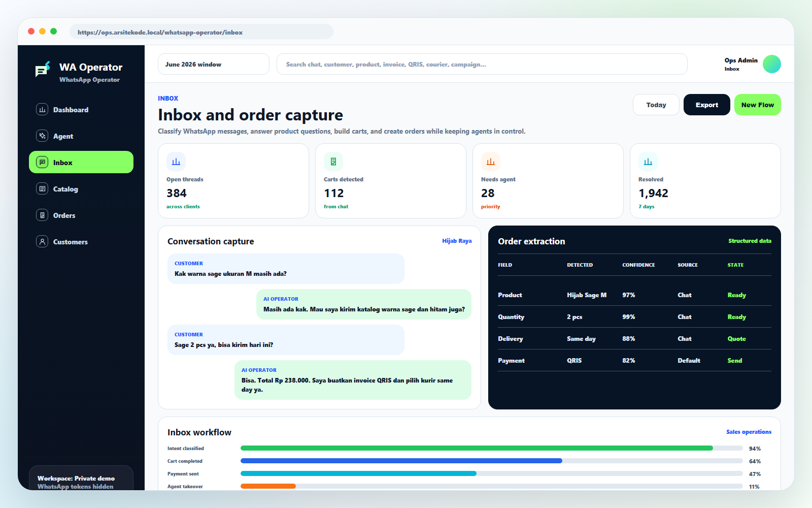This screenshot has width=812, height=508.
Task: Open the Sales operations link
Action: 749,432
